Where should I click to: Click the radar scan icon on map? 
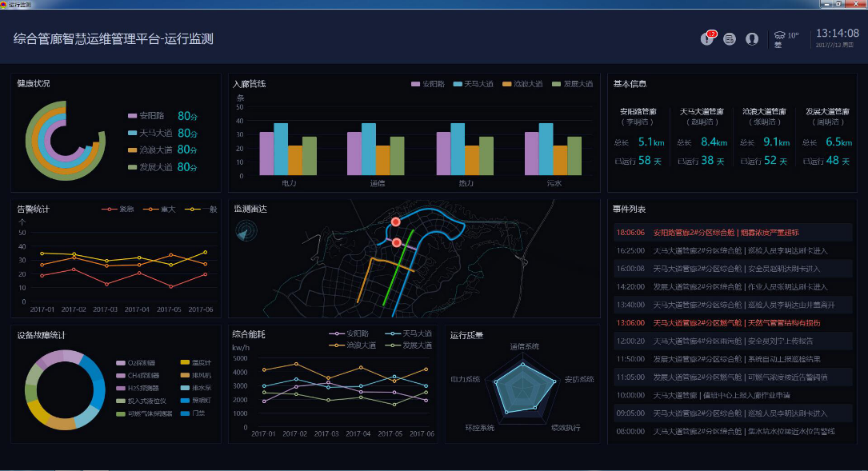point(246,231)
